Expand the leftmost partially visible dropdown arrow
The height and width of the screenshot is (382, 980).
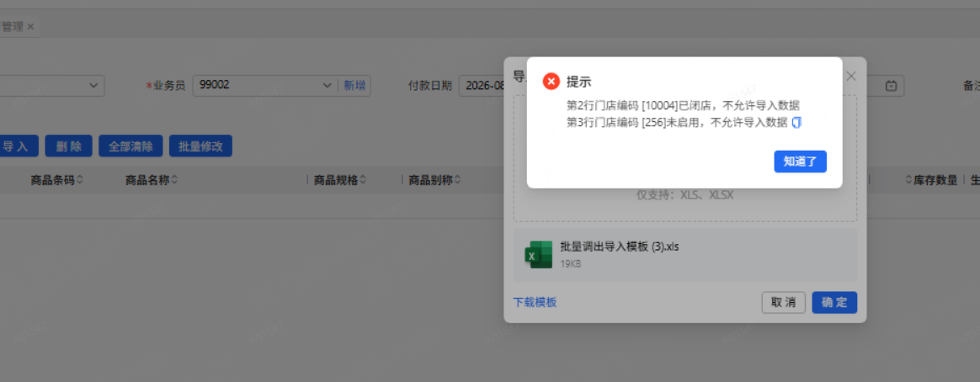(x=93, y=86)
